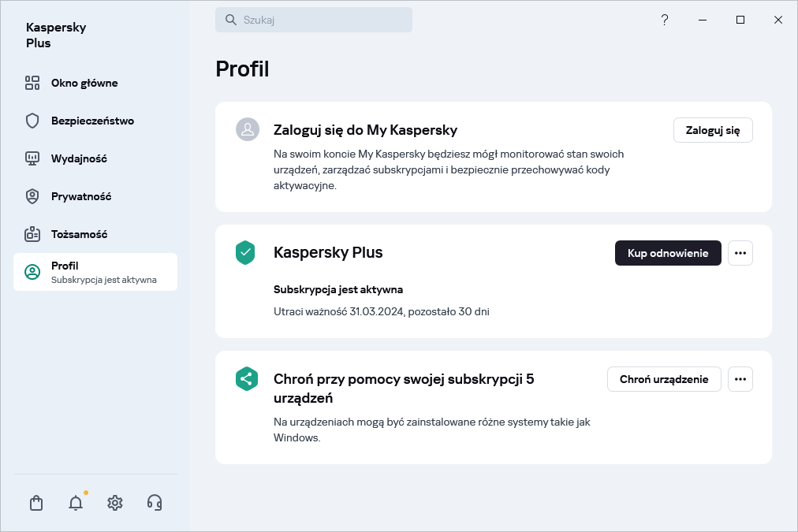
Task: Click the help question mark icon
Action: [665, 20]
